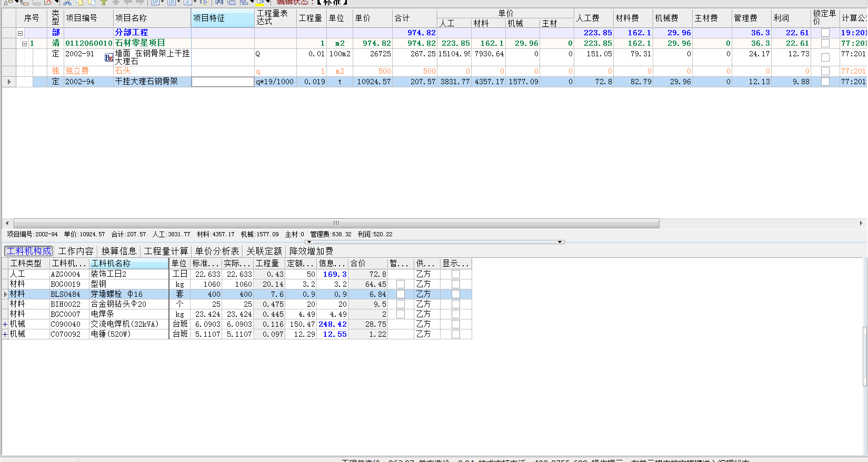
Task: Switch to the 工料机构成 tab
Action: (x=28, y=252)
